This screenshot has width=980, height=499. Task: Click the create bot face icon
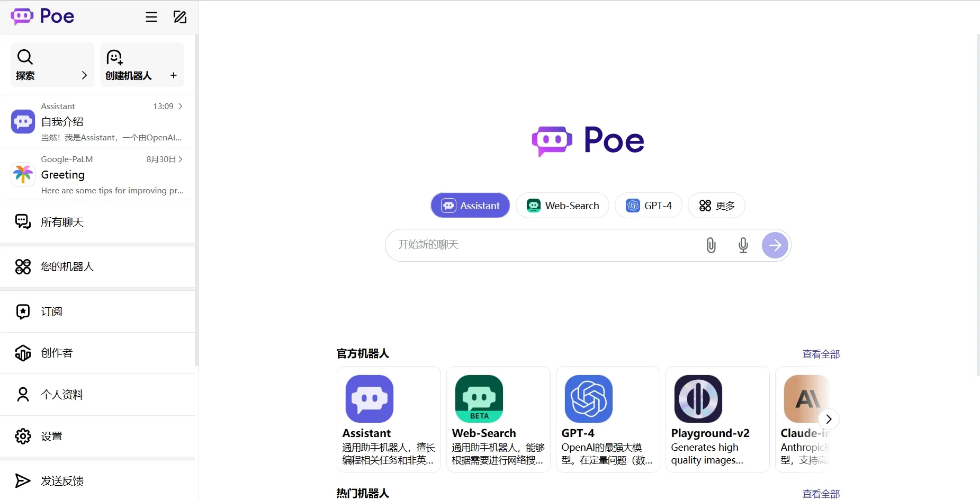coord(114,57)
